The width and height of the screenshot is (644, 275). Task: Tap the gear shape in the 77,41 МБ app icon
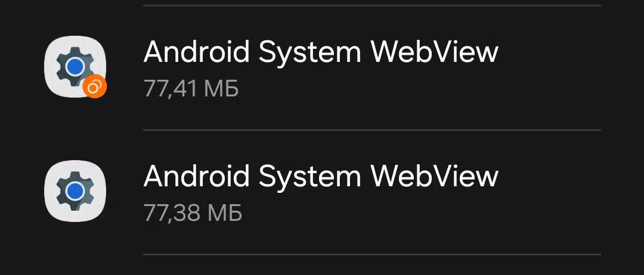[x=75, y=67]
